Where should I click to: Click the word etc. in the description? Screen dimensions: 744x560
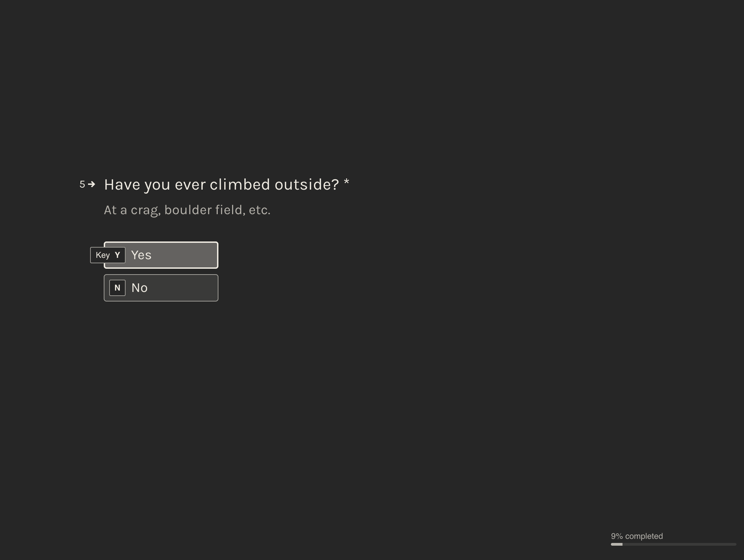259,210
